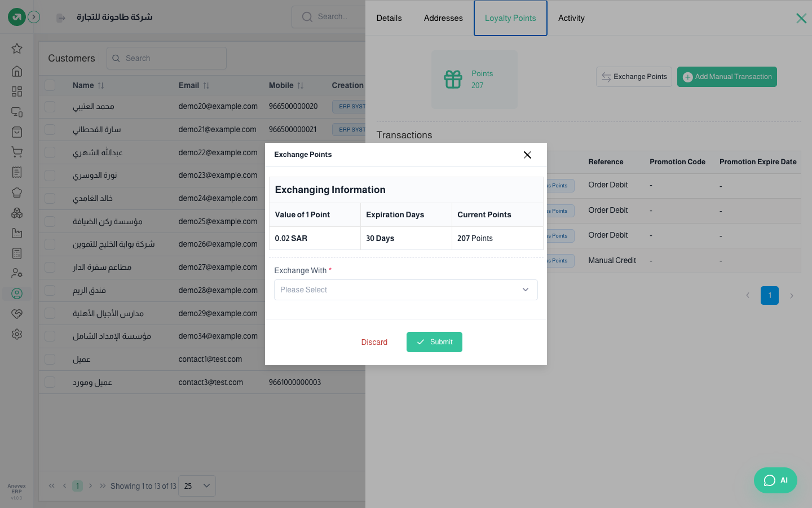Click the Exchange Points button
Screen dimensions: 812x508
[x=634, y=77]
